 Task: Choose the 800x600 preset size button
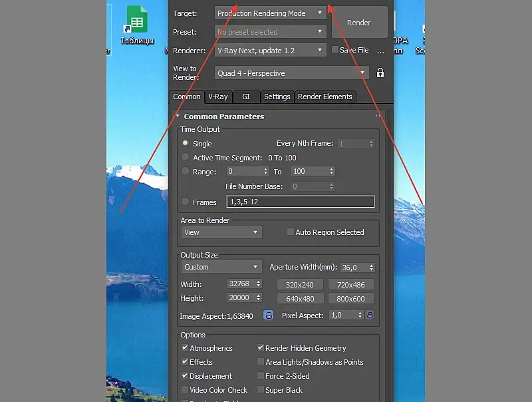coord(351,299)
